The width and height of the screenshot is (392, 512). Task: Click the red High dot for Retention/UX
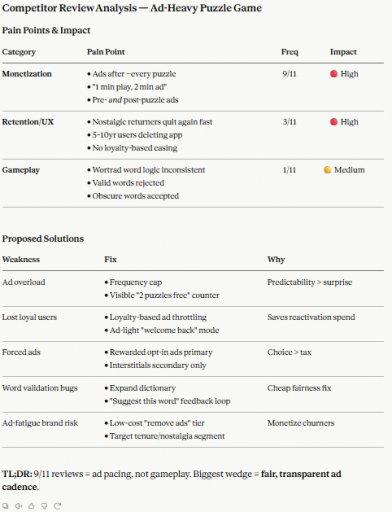point(334,122)
